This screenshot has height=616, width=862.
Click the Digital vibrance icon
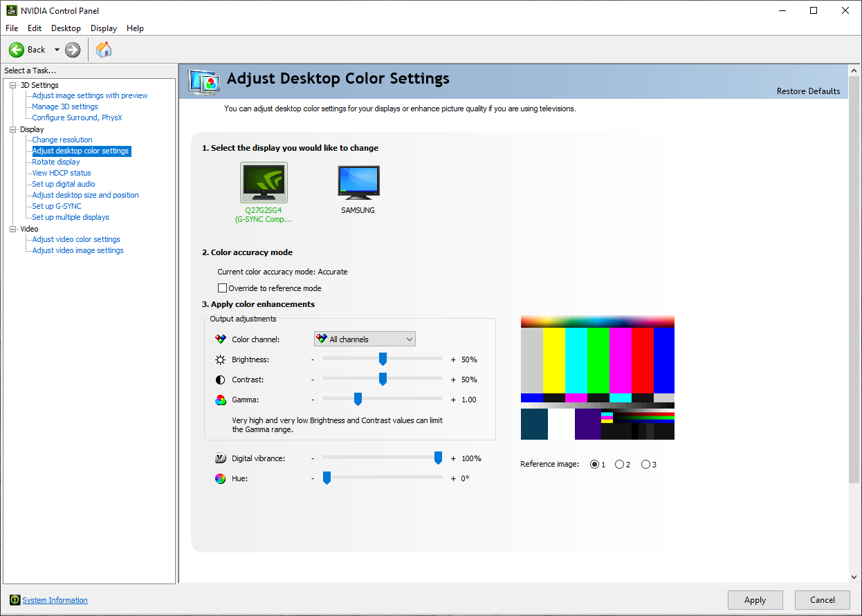coord(220,458)
